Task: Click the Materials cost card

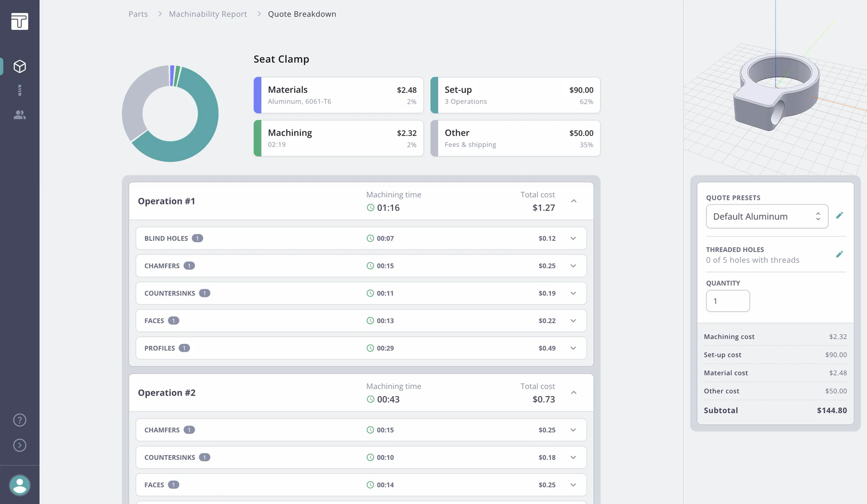Action: (338, 95)
